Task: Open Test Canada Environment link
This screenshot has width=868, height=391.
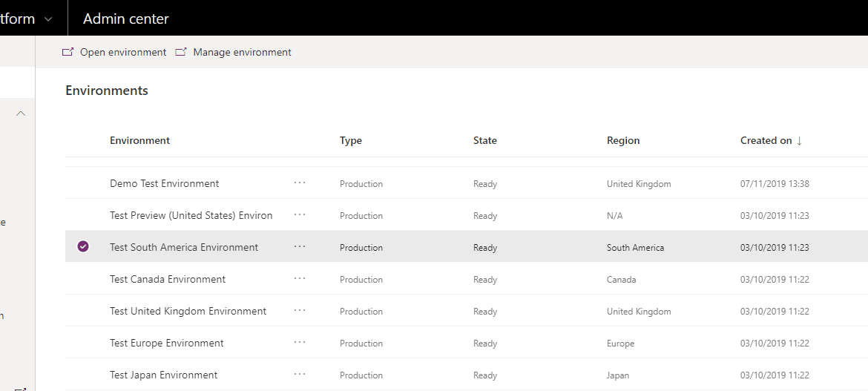Action: [168, 279]
